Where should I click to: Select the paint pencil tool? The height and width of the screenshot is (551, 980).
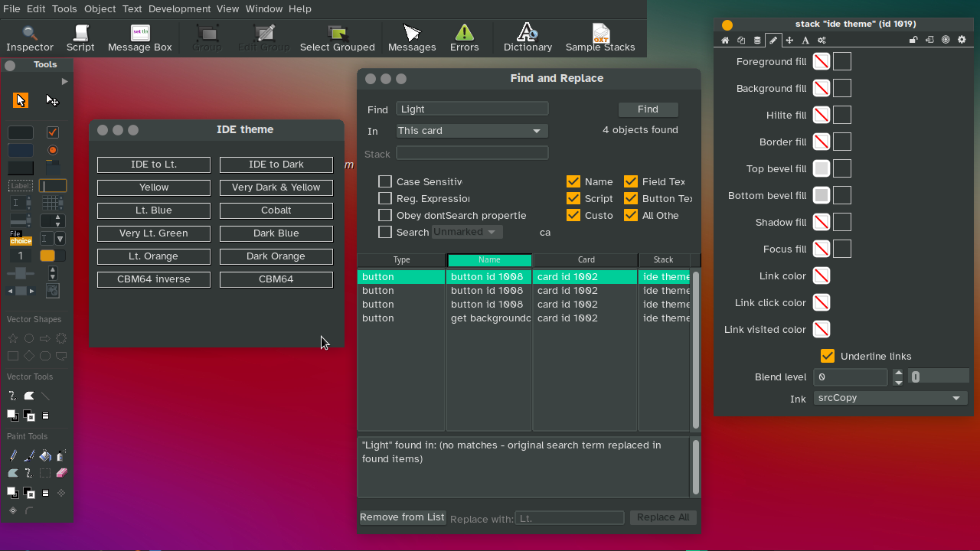tap(13, 455)
